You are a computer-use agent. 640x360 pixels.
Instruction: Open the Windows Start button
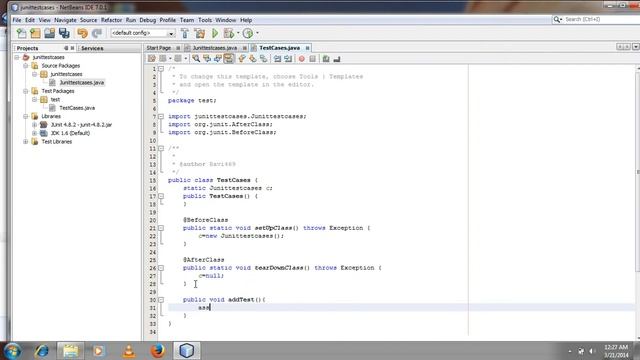[12, 351]
